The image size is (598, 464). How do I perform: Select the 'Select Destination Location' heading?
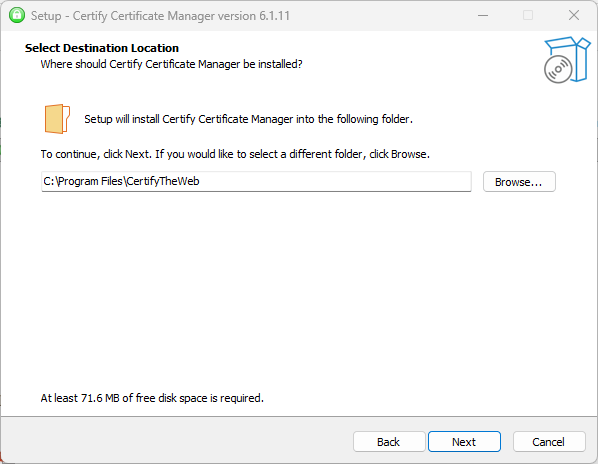pyautogui.click(x=102, y=48)
